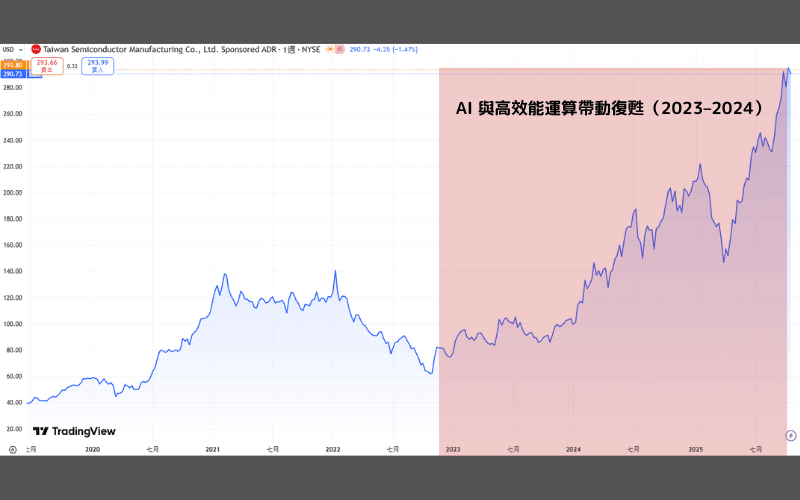Click the sun market status icon
Screen dimensions: 800x500
coord(330,49)
